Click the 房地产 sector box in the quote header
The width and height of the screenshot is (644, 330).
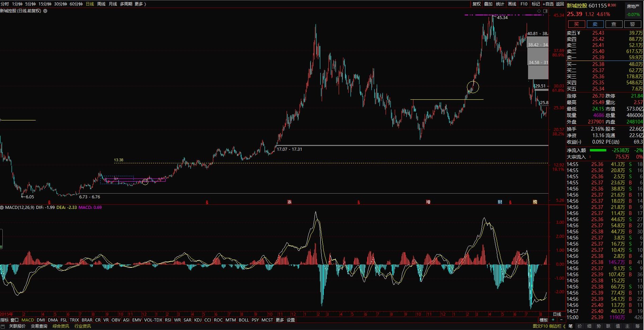tap(633, 6)
